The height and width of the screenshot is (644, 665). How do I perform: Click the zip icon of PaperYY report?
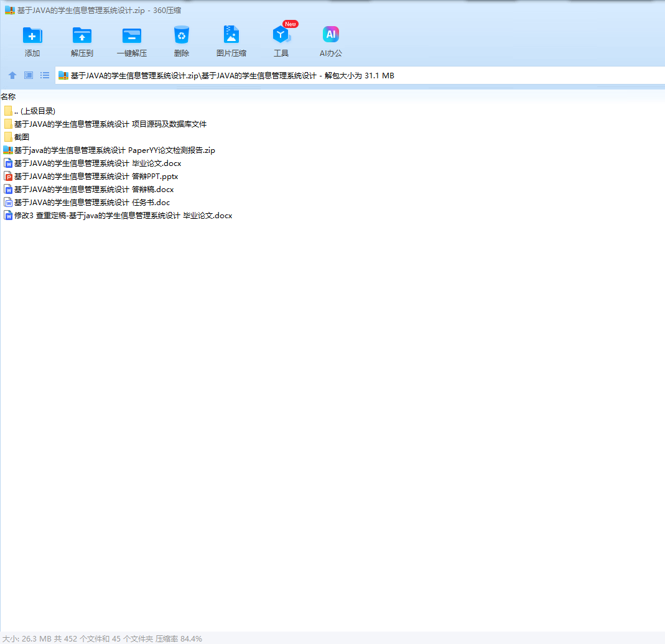point(8,150)
